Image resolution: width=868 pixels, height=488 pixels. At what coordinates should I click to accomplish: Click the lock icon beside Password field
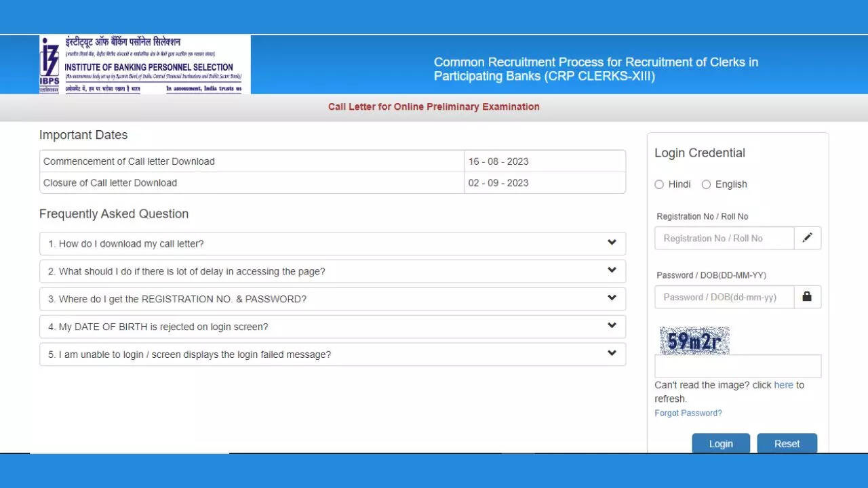pyautogui.click(x=807, y=297)
